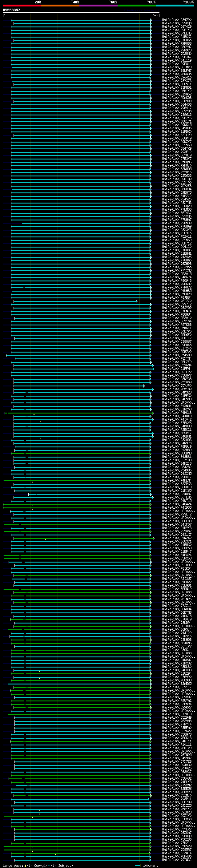Select label UniRef100_O49886
Image resolution: width=197 pixels, height=868 pixels.
click(x=177, y=128)
